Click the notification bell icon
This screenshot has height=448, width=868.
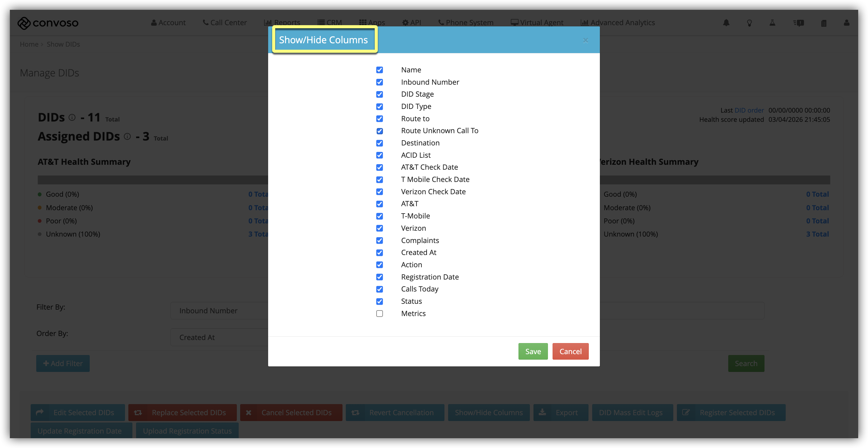[x=726, y=23]
